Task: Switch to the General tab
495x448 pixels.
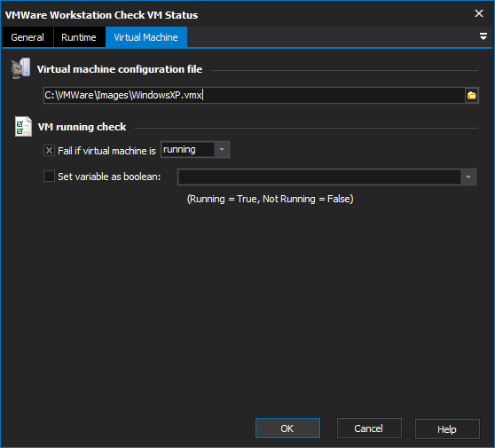Action: 27,37
